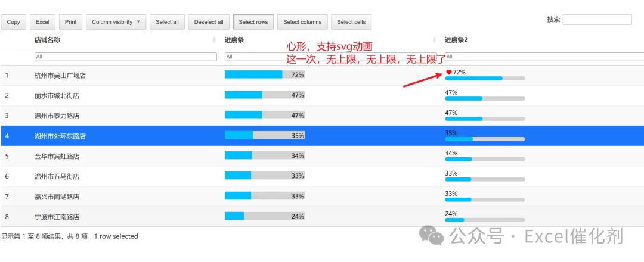Click the Select all button
Screen dimensions: 644x262
click(x=167, y=22)
